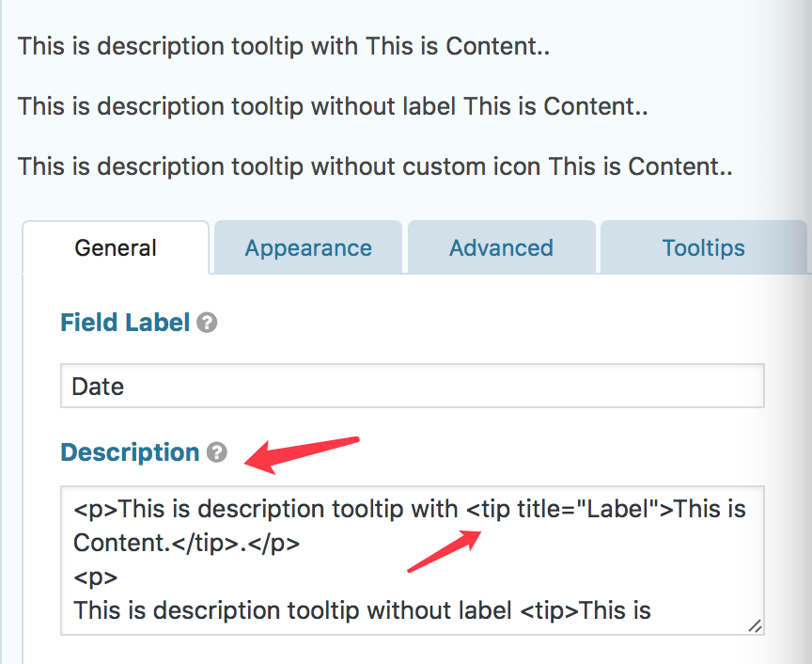Click the Description heading text
Screen dimensions: 812x664
pos(130,453)
